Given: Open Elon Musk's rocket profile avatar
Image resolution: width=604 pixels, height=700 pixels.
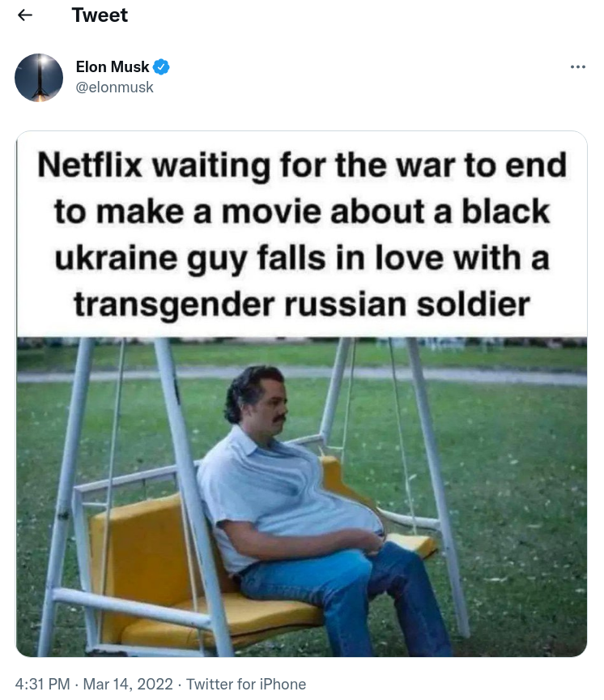Looking at the screenshot, I should pos(39,78).
